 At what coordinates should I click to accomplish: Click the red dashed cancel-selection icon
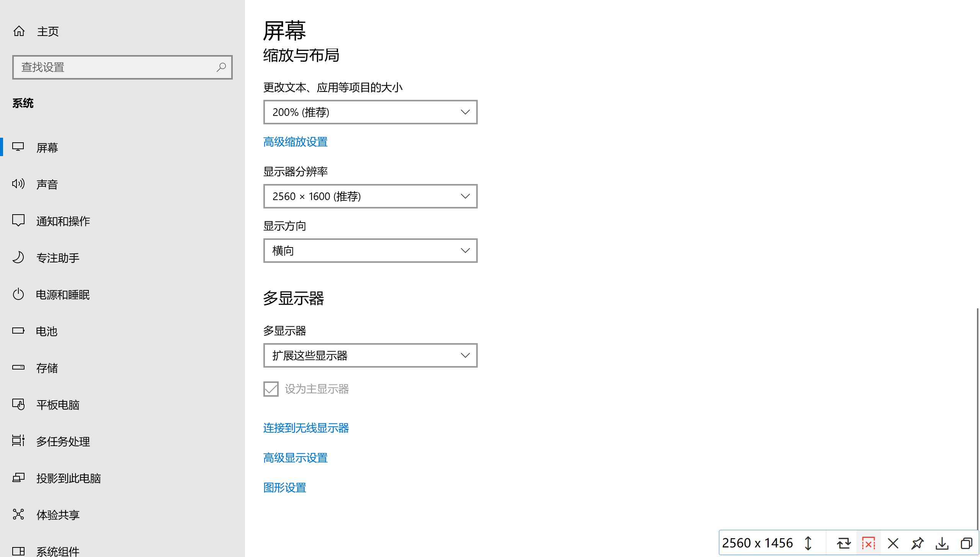[868, 543]
